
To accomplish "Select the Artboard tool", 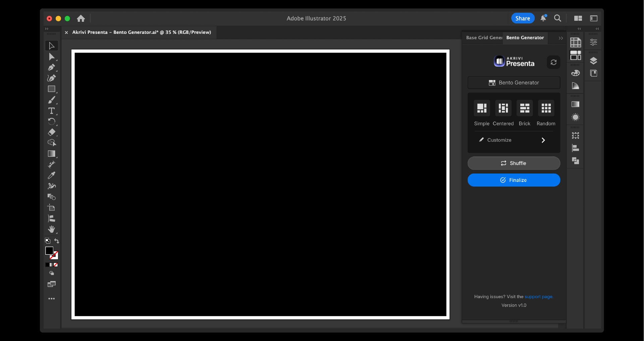I will [52, 208].
